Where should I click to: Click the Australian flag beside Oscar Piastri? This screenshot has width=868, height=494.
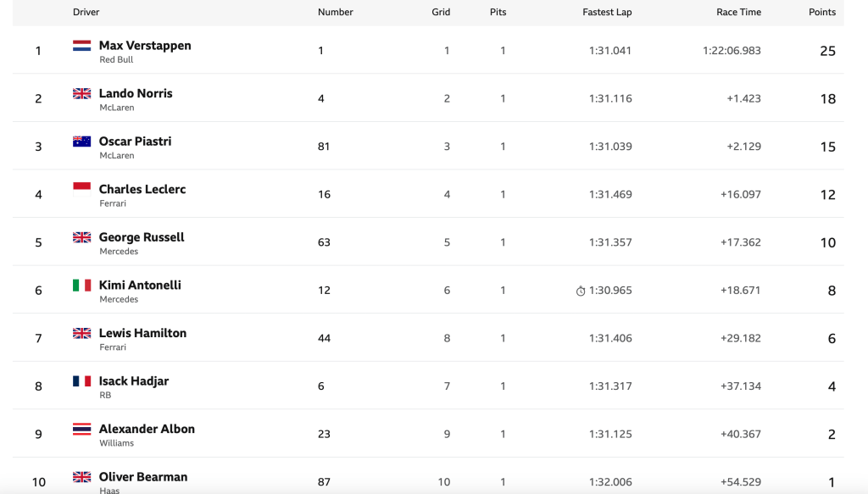(81, 142)
